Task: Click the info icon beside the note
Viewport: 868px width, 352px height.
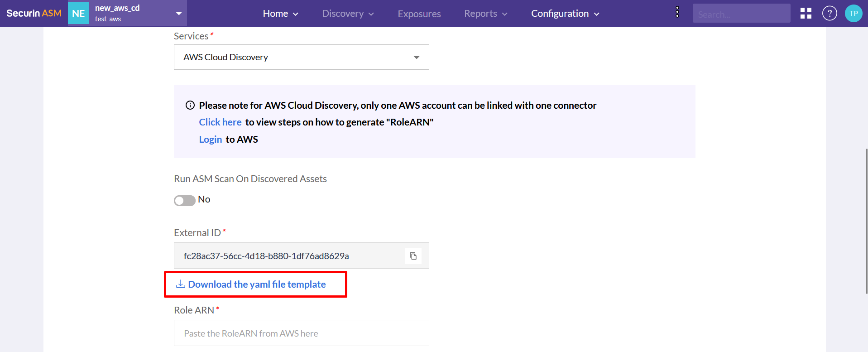Action: 190,106
